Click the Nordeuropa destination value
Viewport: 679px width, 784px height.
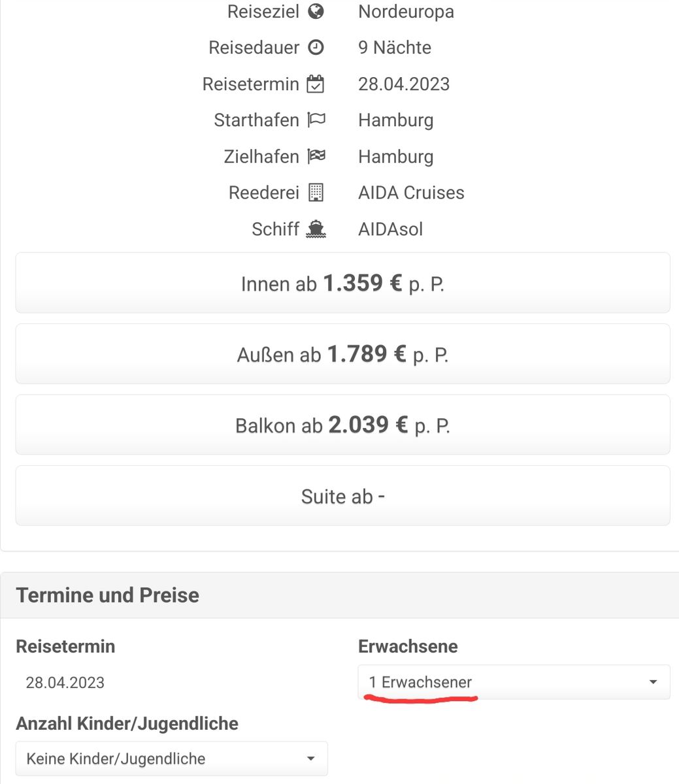pyautogui.click(x=406, y=12)
